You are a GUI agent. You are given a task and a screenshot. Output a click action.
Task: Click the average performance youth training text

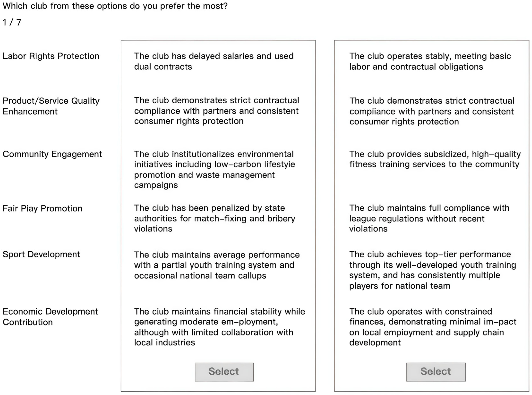point(217,265)
